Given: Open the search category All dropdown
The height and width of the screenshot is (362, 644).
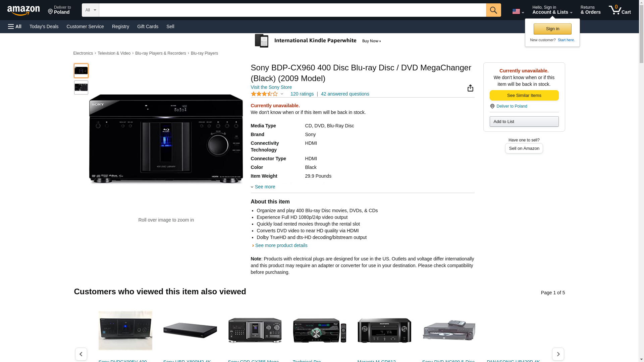Looking at the screenshot, I should click(x=90, y=10).
